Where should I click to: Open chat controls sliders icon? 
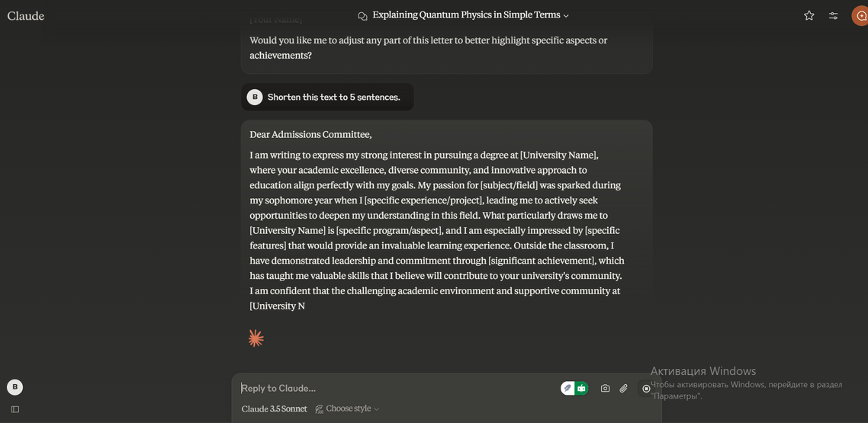click(834, 15)
